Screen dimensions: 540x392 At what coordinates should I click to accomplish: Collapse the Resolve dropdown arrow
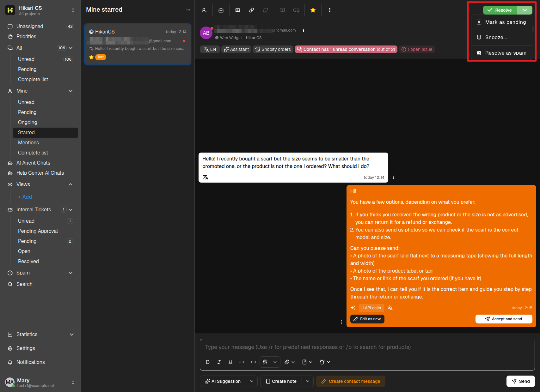tap(525, 10)
